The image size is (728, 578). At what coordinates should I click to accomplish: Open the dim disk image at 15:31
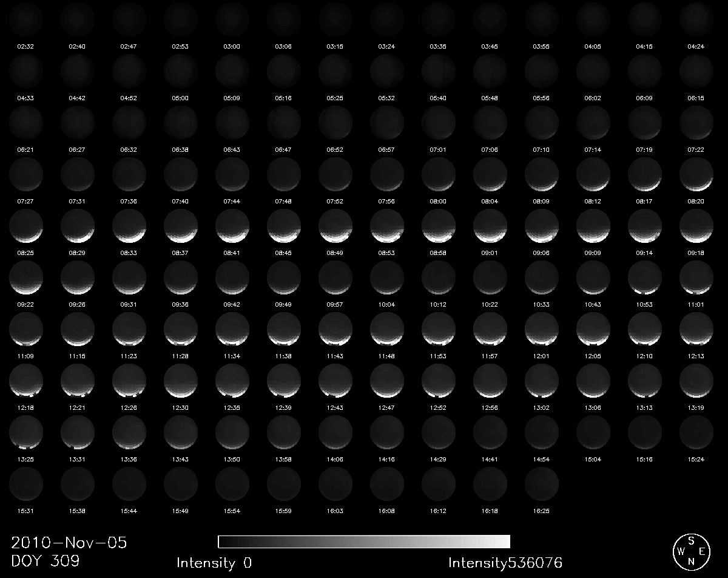click(26, 483)
